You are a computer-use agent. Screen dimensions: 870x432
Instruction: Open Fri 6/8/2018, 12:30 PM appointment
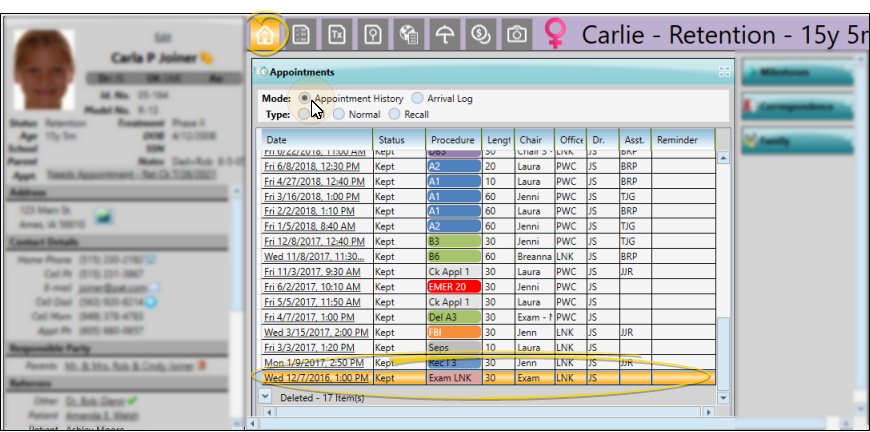point(311,166)
